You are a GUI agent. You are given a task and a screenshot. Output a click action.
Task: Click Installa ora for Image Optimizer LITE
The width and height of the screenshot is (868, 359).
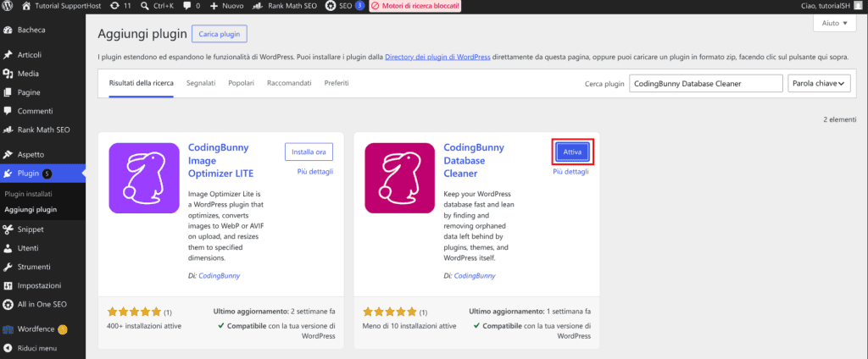pos(309,152)
